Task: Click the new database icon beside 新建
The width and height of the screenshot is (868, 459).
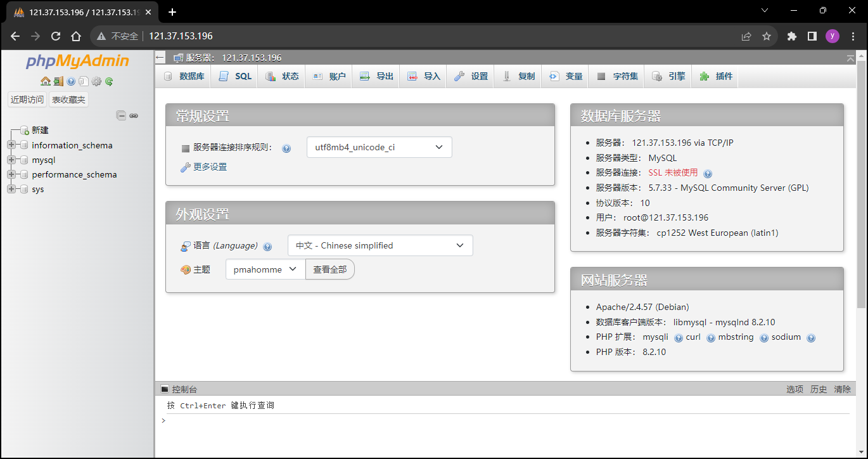Action: coord(25,131)
